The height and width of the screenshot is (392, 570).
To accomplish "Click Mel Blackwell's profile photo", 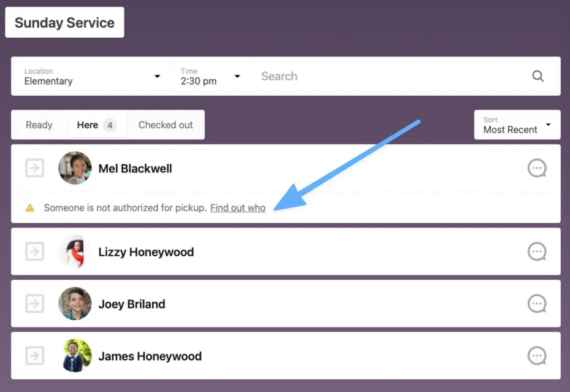I will tap(75, 168).
